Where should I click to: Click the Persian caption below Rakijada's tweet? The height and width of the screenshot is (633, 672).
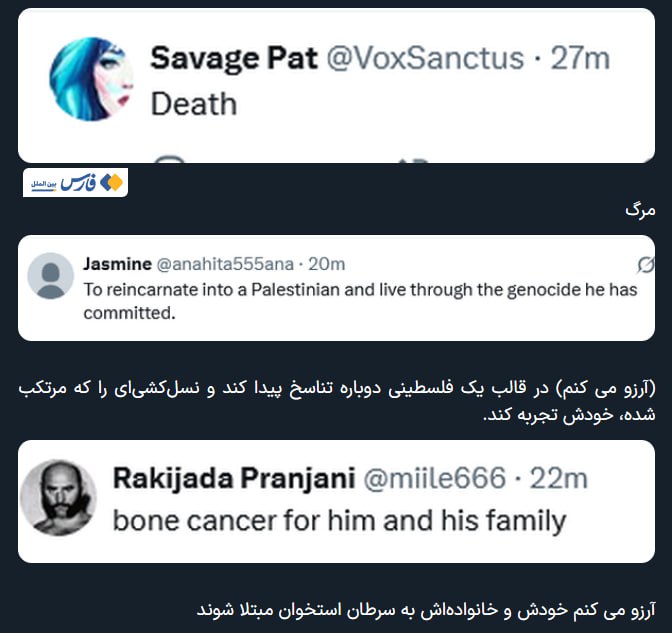click(x=426, y=609)
